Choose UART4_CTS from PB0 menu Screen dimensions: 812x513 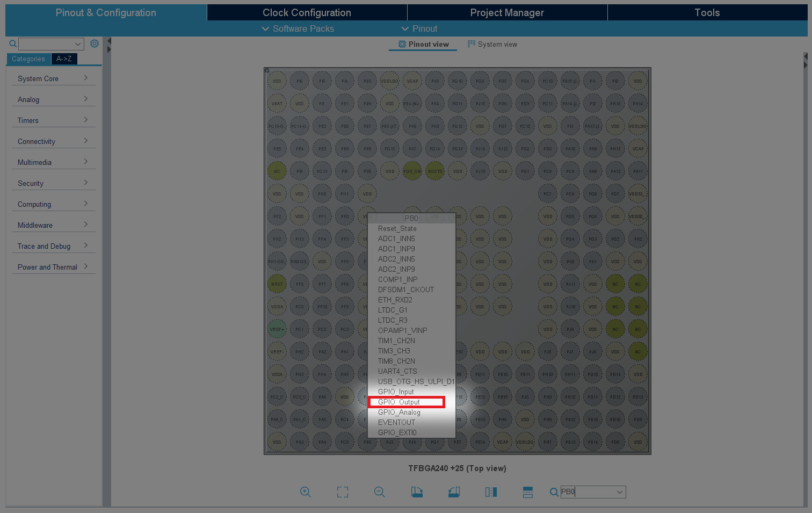411,371
